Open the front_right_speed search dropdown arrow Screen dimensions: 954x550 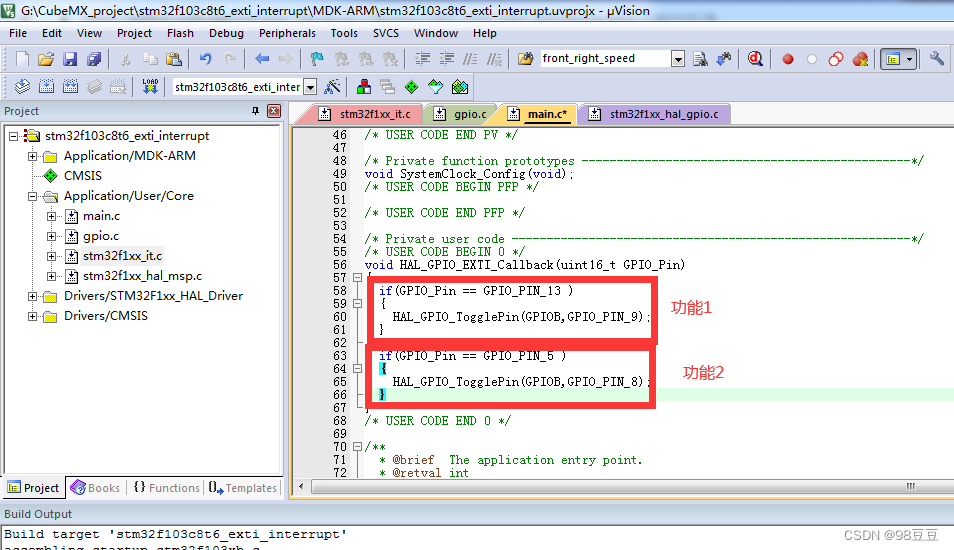(678, 59)
